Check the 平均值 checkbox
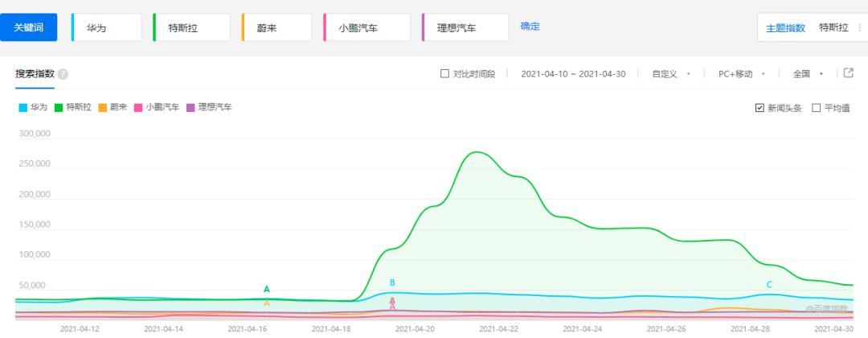868x338 pixels. pos(816,108)
